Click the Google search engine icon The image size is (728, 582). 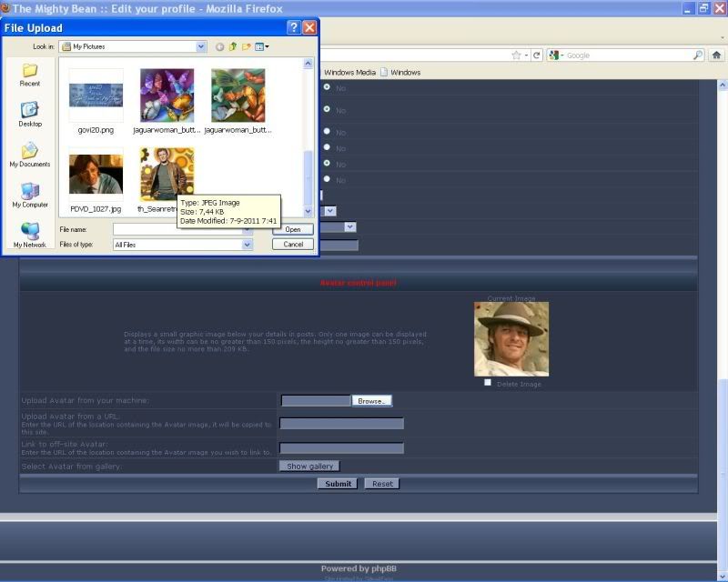pos(553,55)
